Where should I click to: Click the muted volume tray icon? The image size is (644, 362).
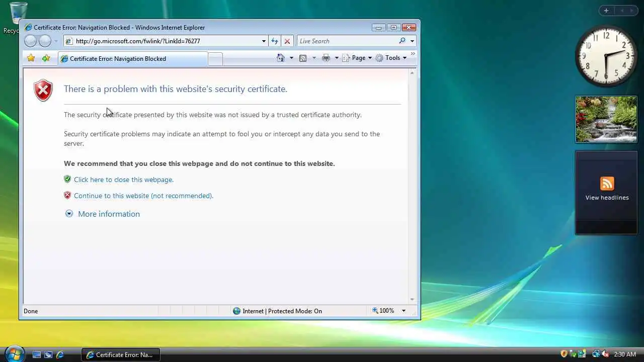[605, 354]
